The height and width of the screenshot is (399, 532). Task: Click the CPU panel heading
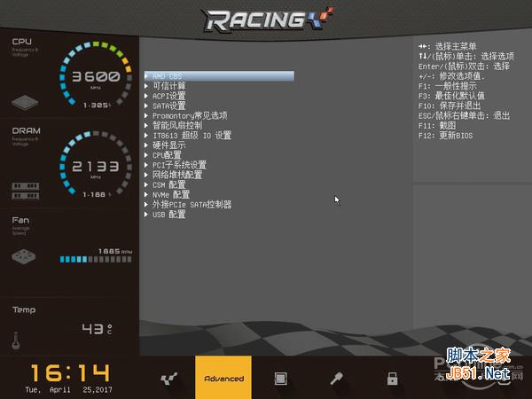click(x=21, y=42)
